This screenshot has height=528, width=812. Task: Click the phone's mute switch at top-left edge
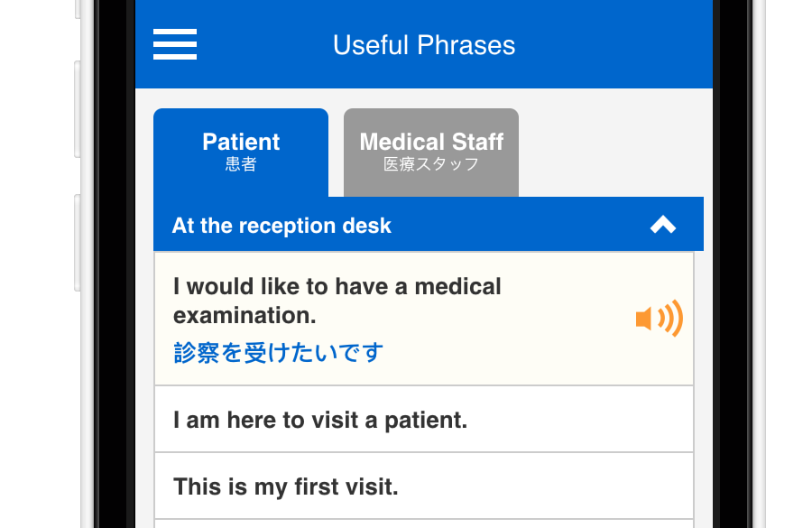(78, 9)
